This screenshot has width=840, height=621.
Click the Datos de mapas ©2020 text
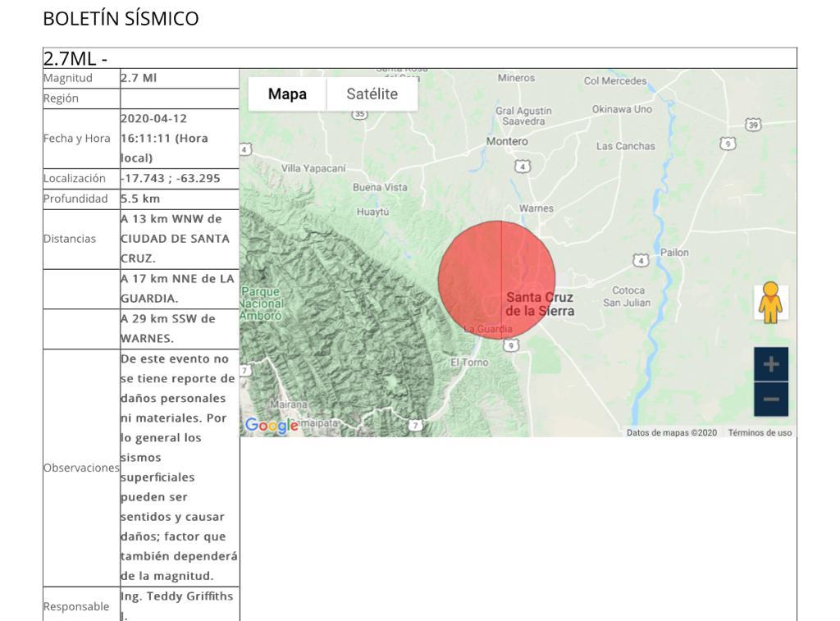[671, 432]
